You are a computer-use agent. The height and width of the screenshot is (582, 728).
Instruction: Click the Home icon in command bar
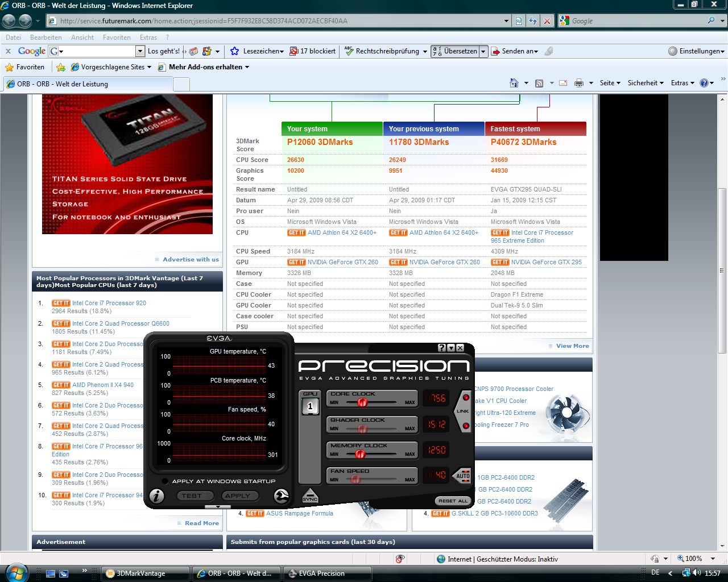click(514, 83)
